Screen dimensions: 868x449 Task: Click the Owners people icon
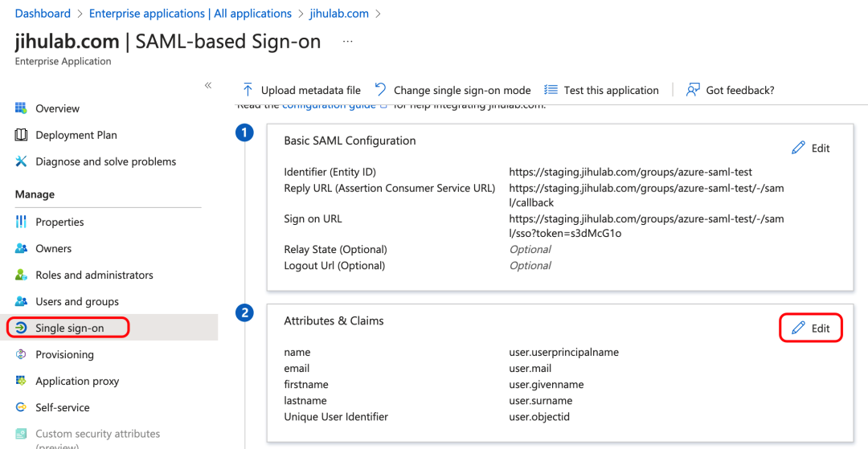point(21,248)
